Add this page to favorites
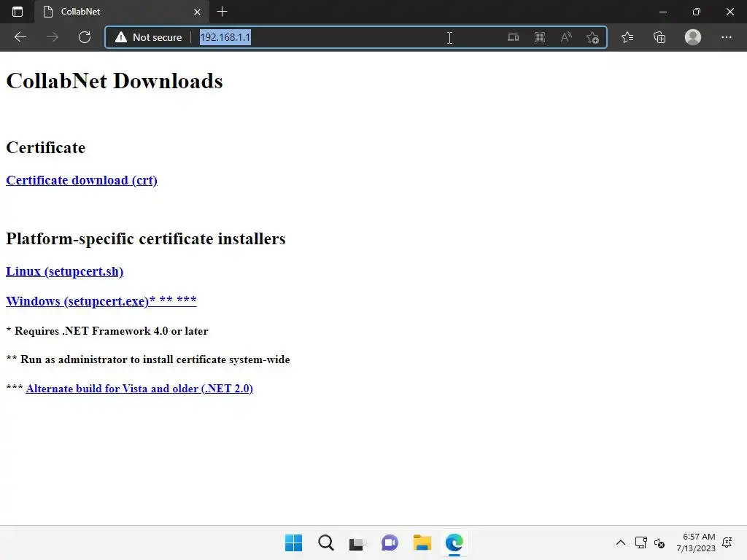 pyautogui.click(x=592, y=37)
